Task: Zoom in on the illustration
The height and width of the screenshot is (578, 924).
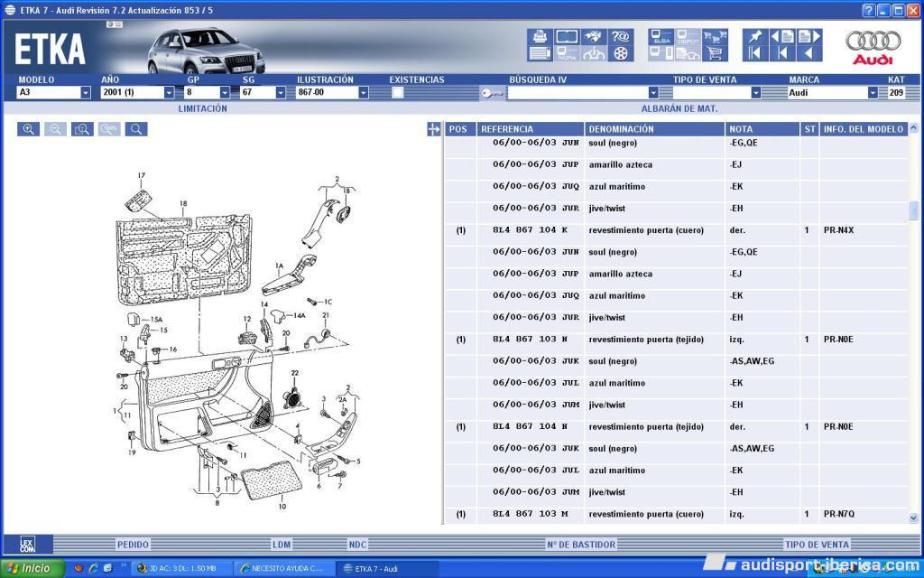Action: (x=28, y=129)
